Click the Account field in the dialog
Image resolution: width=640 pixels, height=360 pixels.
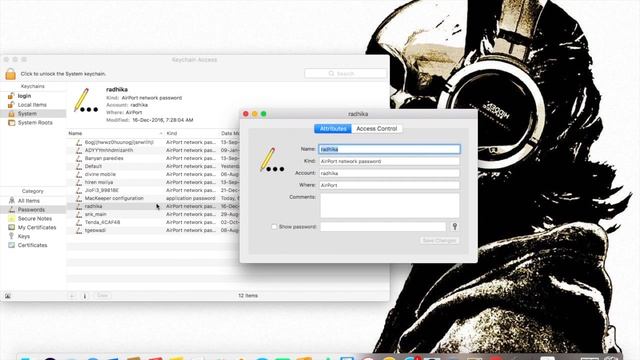pyautogui.click(x=389, y=173)
